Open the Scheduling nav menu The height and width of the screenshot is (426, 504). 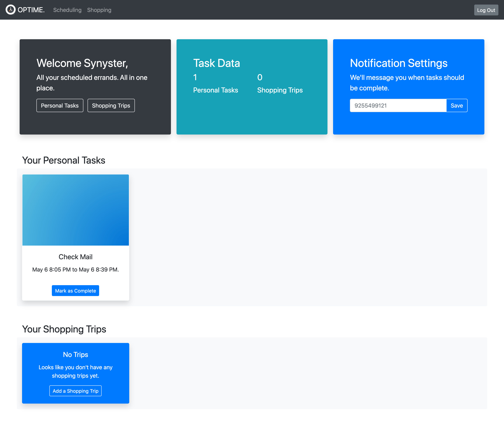[67, 10]
